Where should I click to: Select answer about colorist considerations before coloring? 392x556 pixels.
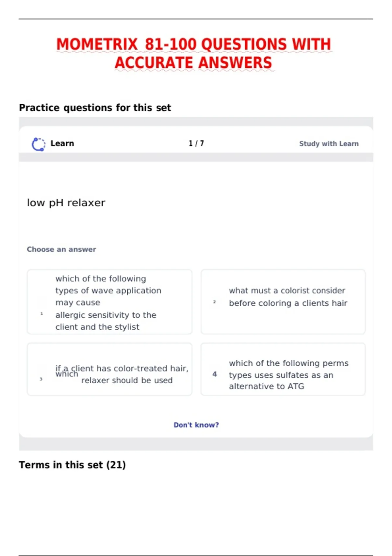pos(283,302)
